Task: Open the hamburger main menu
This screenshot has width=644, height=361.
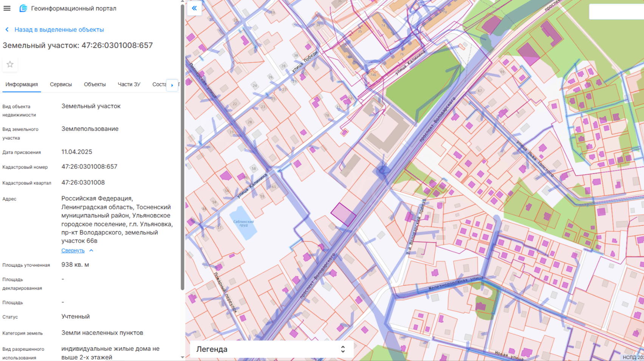Action: click(x=7, y=8)
